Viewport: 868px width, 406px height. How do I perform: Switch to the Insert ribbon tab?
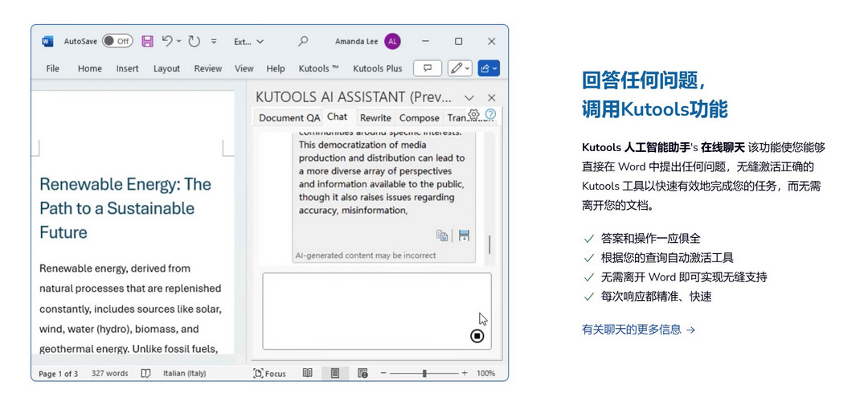pos(127,68)
